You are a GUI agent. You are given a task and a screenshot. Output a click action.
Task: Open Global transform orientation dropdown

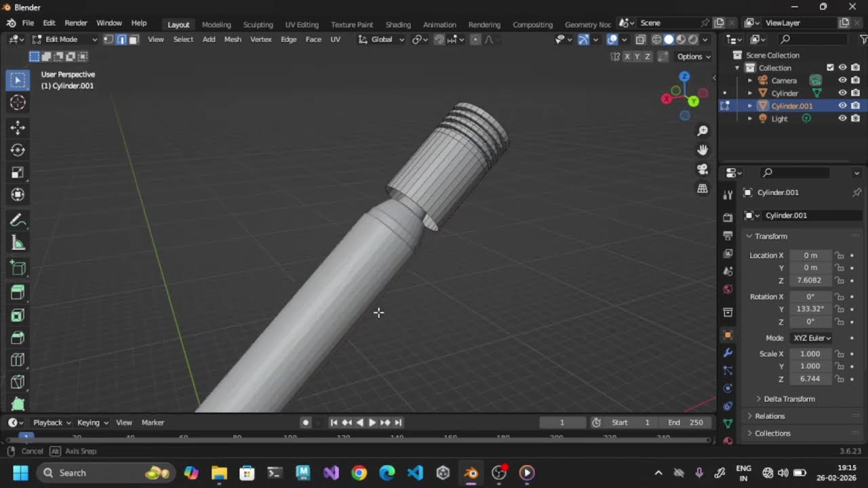coord(381,39)
